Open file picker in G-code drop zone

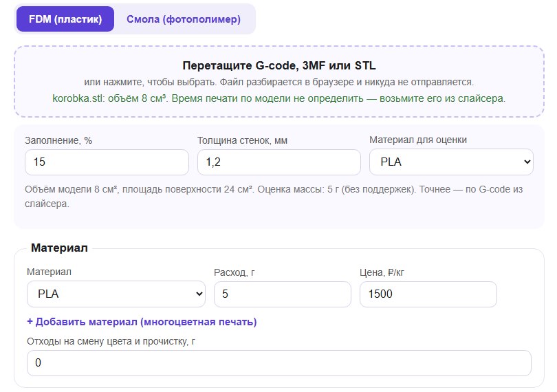click(279, 81)
